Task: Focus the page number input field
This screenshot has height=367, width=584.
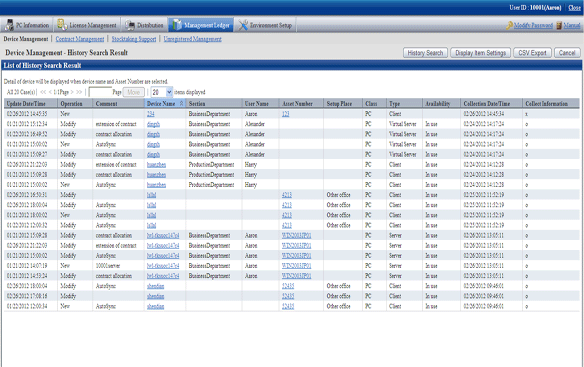Action: (x=100, y=92)
